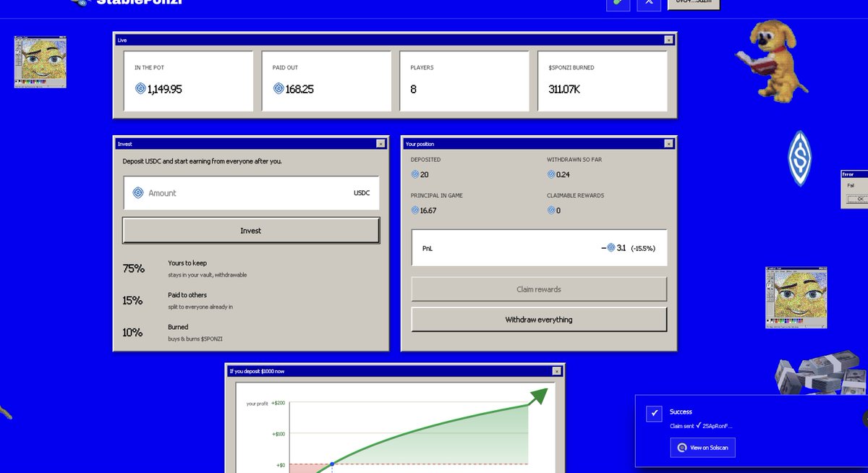Screen dimensions: 868x473
Task: Close the Your position window
Action: pos(669,144)
